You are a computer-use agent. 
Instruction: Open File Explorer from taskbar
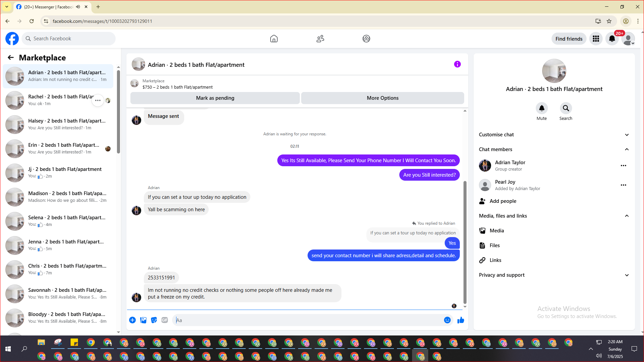[x=41, y=343]
